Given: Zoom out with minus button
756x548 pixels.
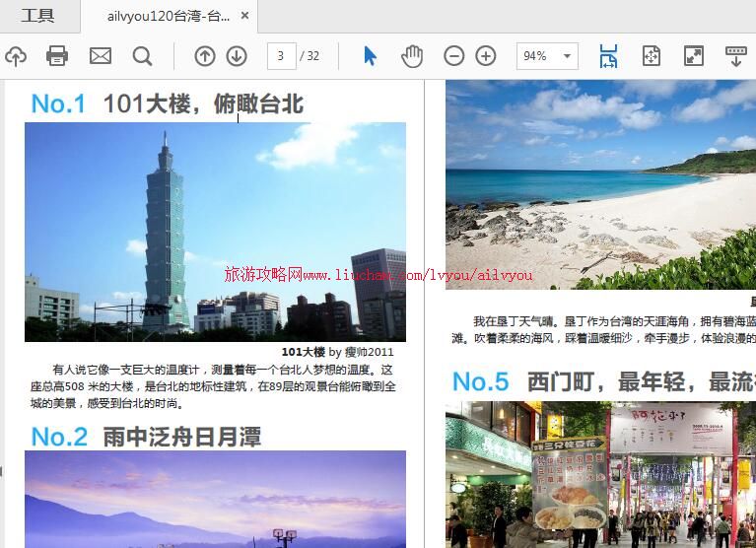Looking at the screenshot, I should pos(453,56).
